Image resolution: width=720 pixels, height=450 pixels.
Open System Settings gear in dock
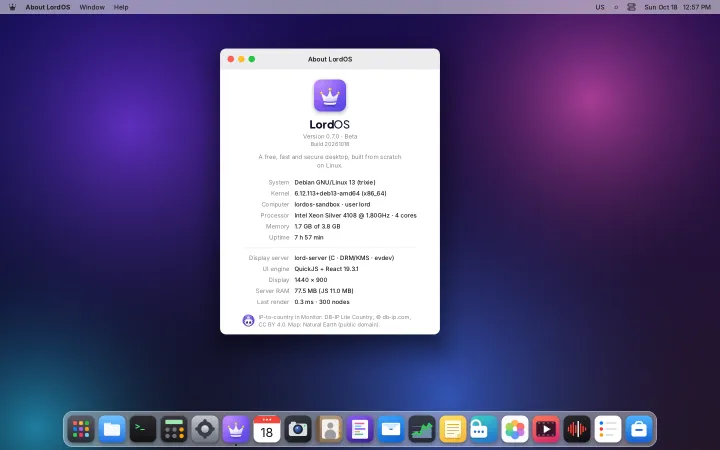[205, 429]
